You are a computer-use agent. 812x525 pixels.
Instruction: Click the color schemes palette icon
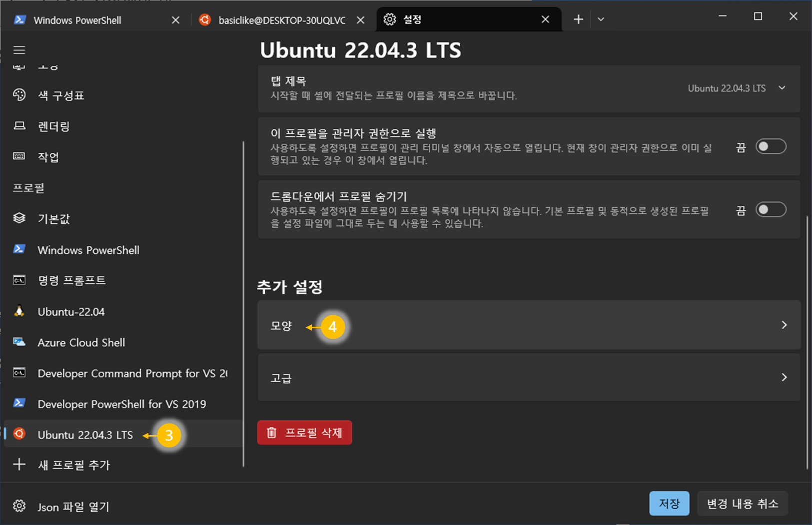pyautogui.click(x=19, y=95)
